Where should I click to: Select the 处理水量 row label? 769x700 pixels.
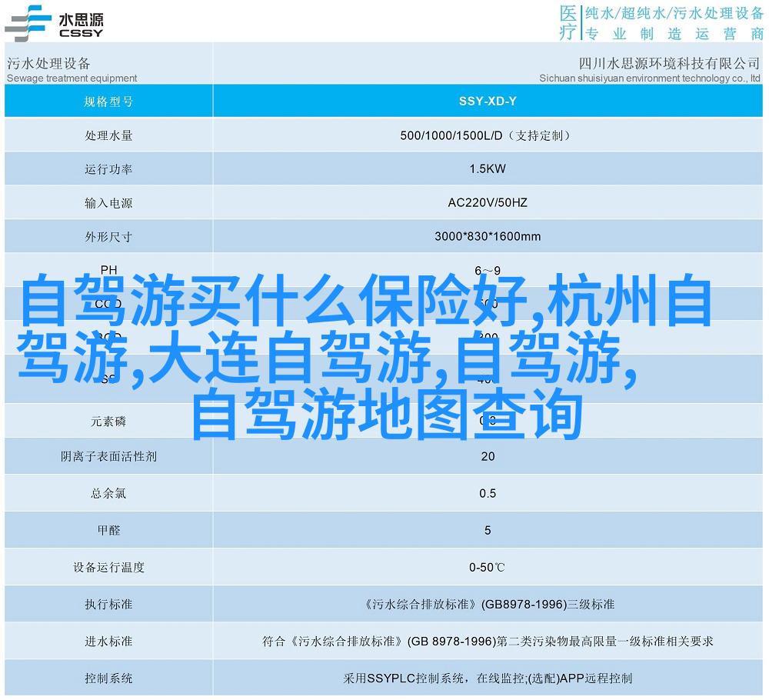click(108, 135)
